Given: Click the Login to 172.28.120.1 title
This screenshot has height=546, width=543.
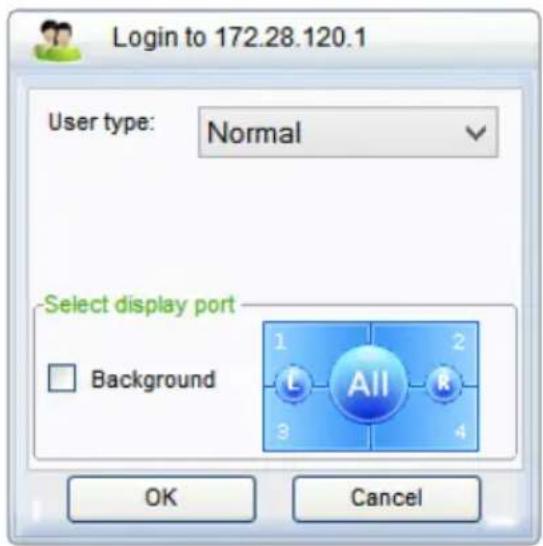Looking at the screenshot, I should (239, 38).
